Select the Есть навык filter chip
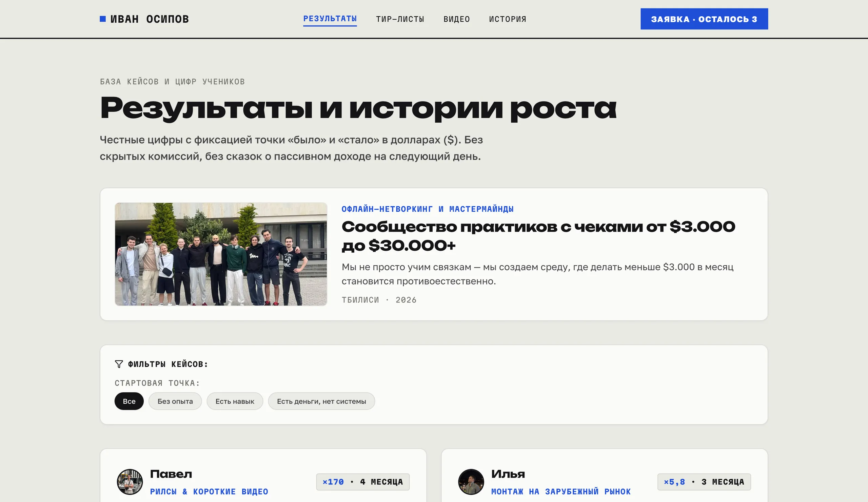 235,401
